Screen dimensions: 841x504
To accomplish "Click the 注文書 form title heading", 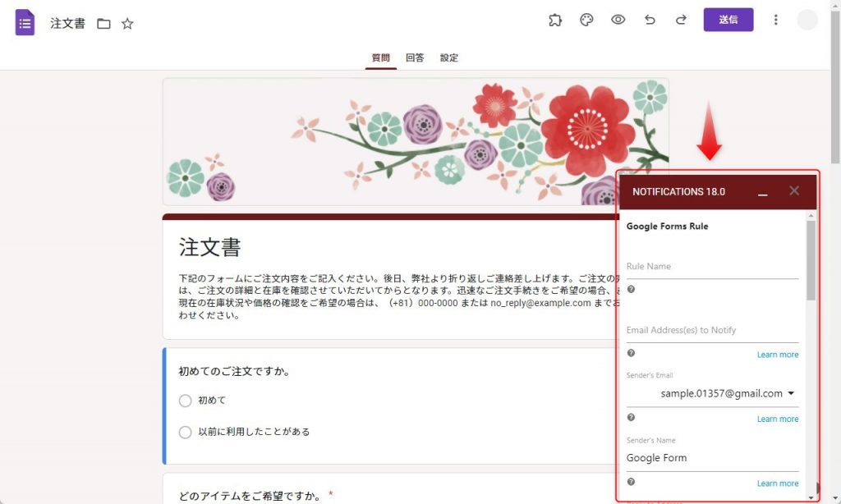I will 209,247.
